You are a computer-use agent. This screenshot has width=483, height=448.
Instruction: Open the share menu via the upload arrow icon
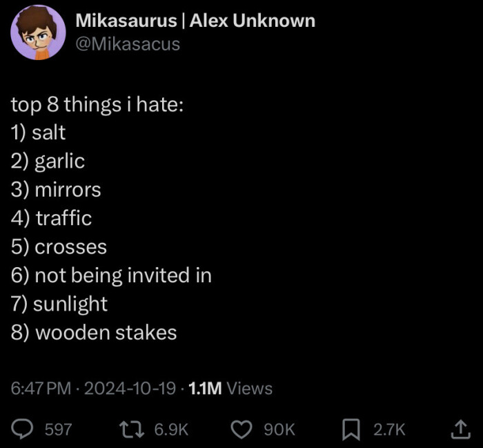click(x=459, y=429)
